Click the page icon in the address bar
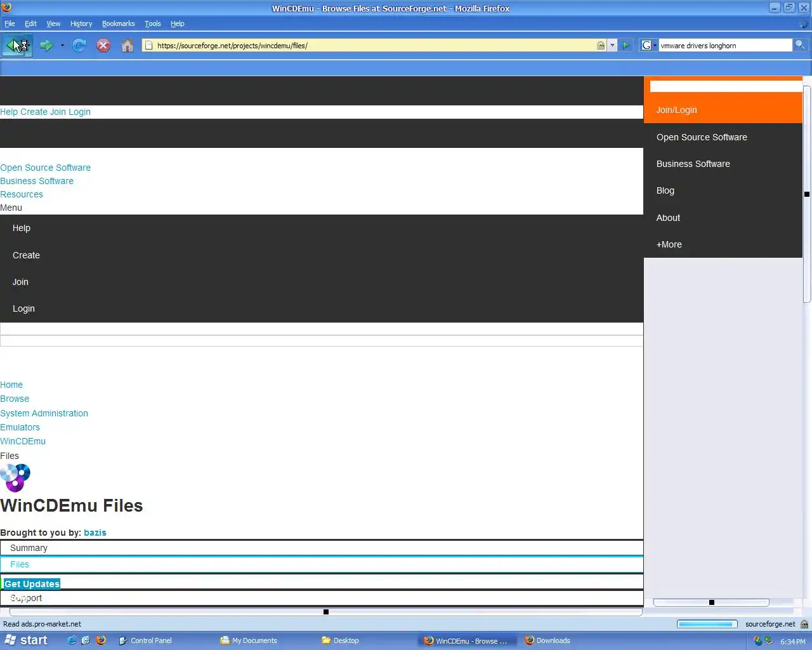 (148, 45)
